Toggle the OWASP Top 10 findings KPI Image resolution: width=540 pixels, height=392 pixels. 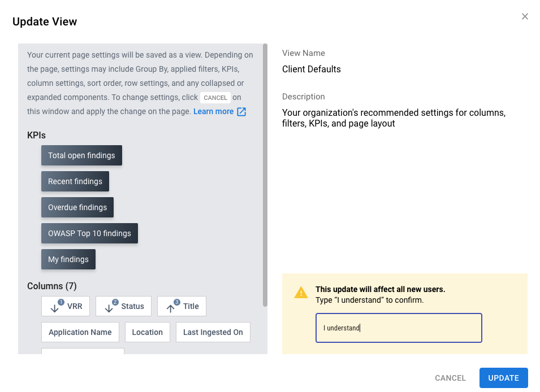pos(89,233)
